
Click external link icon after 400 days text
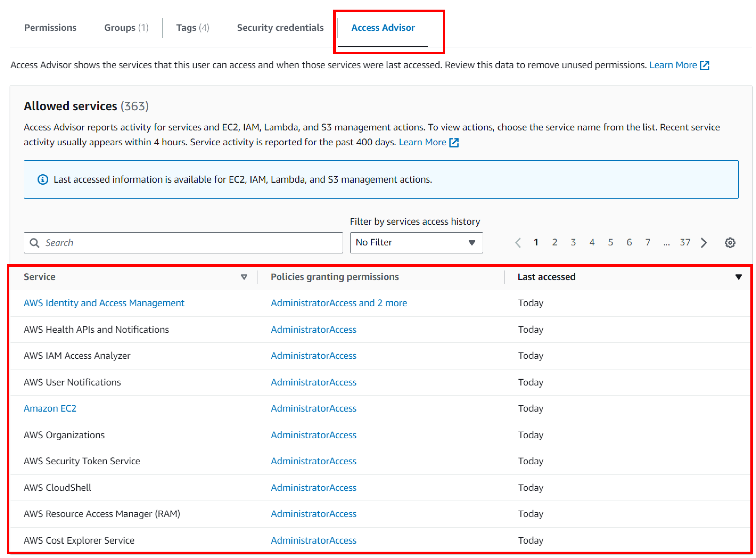pos(454,142)
